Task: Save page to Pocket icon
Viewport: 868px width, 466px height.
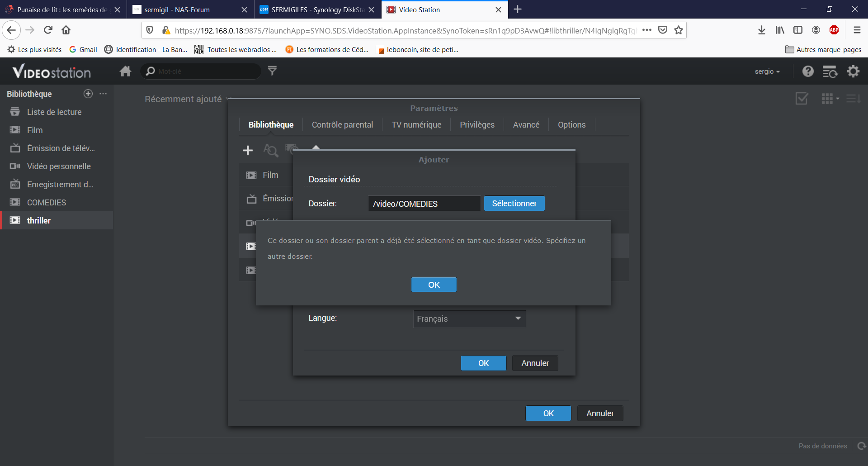Action: [663, 30]
